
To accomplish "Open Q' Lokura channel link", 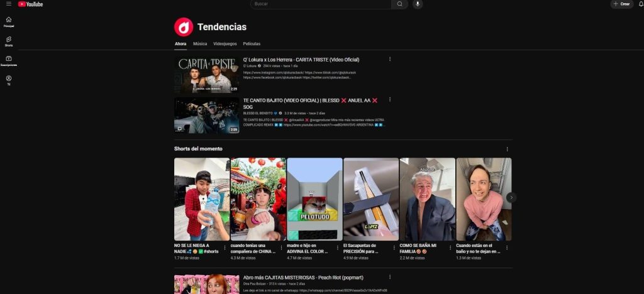I will point(250,66).
